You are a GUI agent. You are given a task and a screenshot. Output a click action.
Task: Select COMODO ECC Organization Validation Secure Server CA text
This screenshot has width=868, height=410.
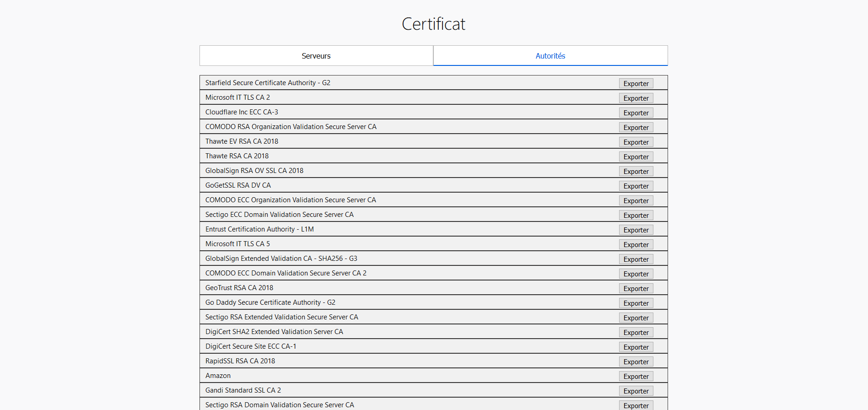click(291, 200)
